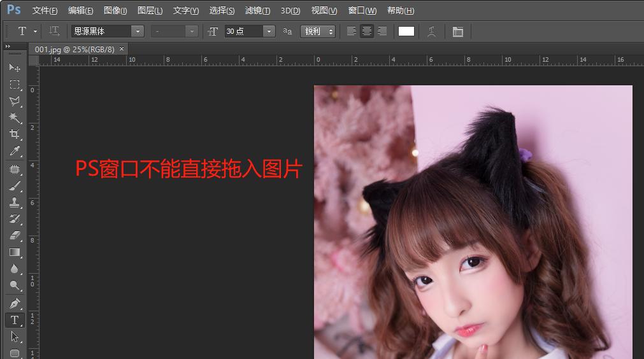Click the font size icon in options bar
The height and width of the screenshot is (359, 644).
point(213,31)
